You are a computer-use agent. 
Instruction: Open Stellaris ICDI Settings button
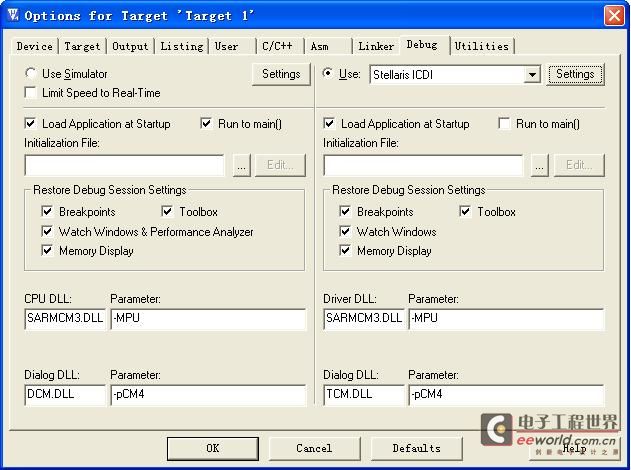coord(575,74)
